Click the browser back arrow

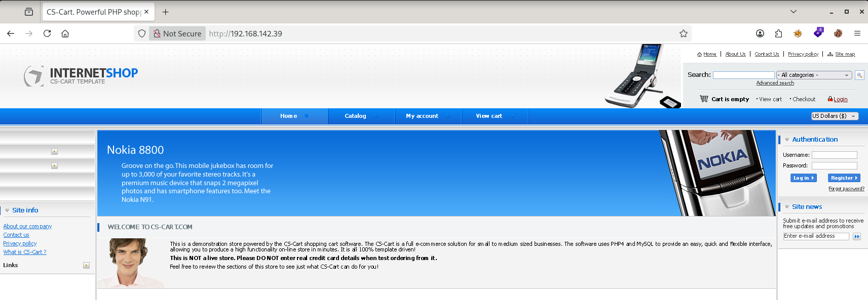(x=11, y=33)
